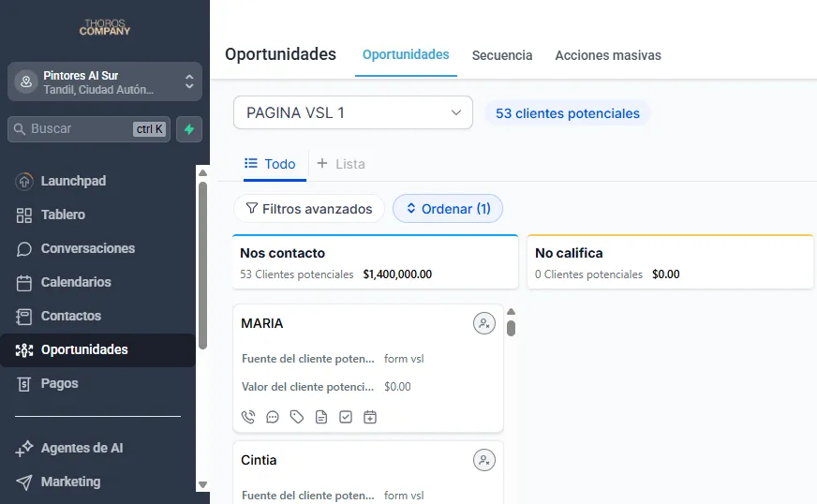This screenshot has width=817, height=504.
Task: Click the $0.00 value on MARIA card
Action: 397,387
